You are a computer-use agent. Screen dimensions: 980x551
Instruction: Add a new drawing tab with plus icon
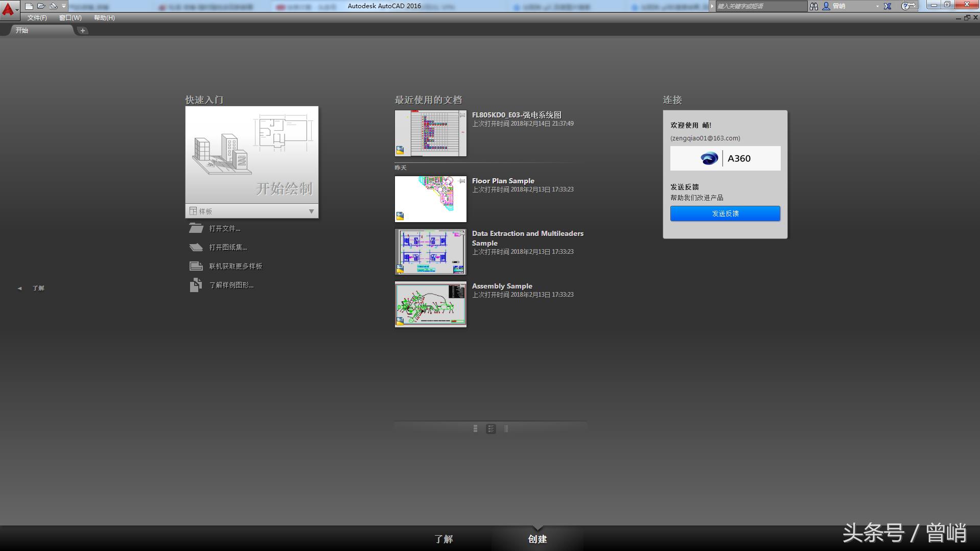[82, 31]
